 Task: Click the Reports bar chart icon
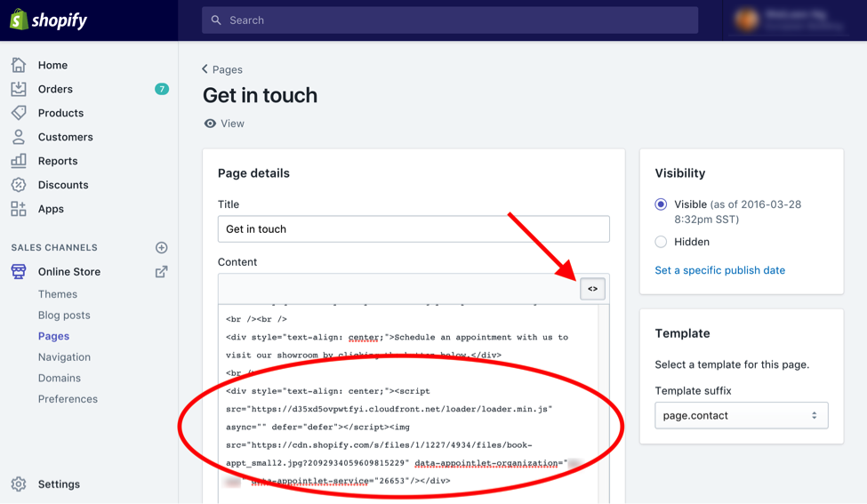click(x=19, y=161)
